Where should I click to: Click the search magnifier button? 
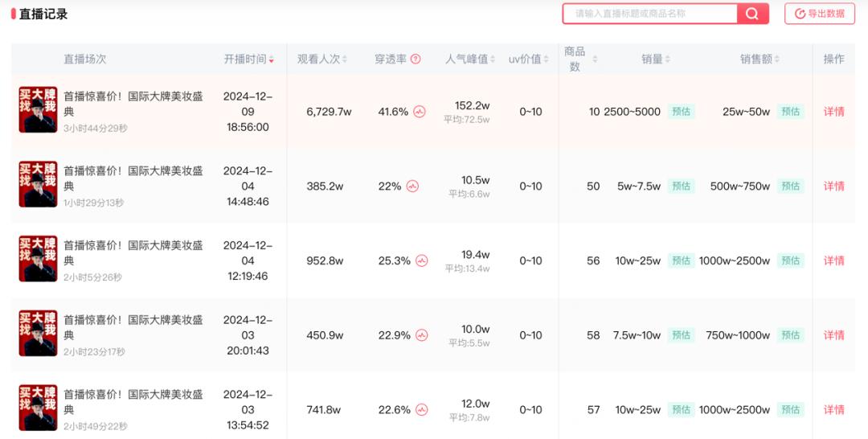tap(752, 14)
